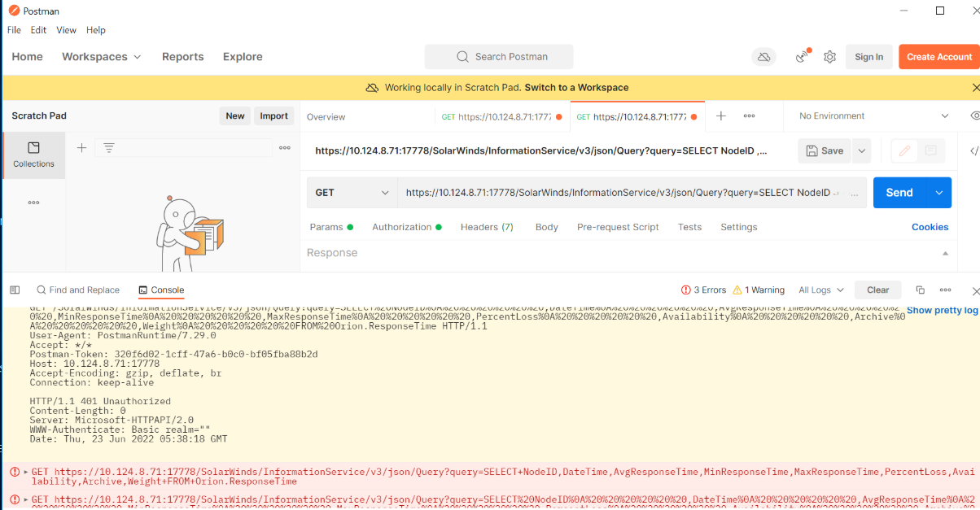Collapse the Response panel arrow

pos(945,254)
